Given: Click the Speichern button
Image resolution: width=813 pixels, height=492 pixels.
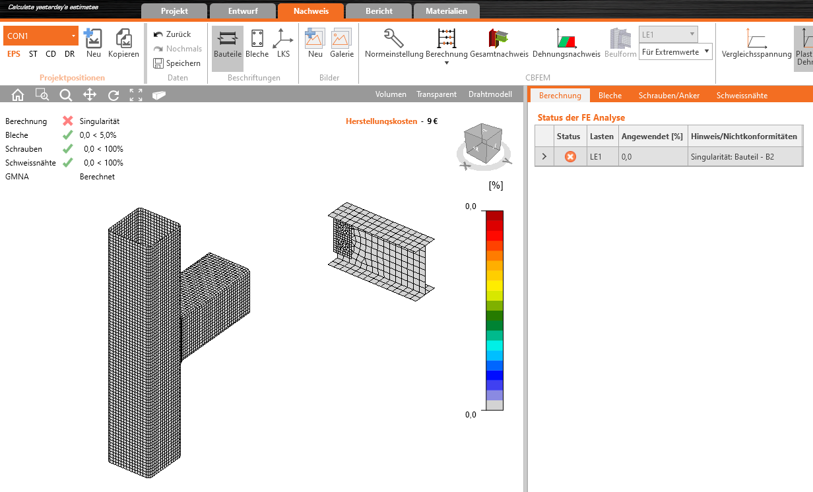Looking at the screenshot, I should pyautogui.click(x=177, y=63).
